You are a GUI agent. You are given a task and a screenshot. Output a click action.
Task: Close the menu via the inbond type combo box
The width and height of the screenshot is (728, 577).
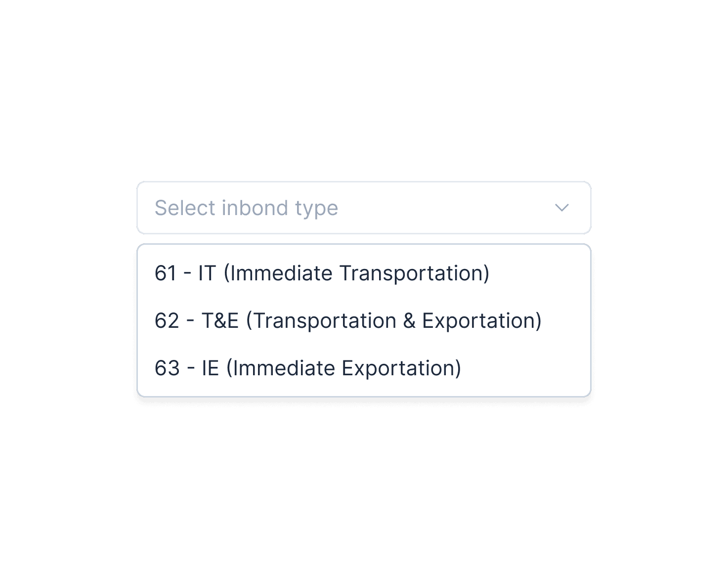[363, 208]
